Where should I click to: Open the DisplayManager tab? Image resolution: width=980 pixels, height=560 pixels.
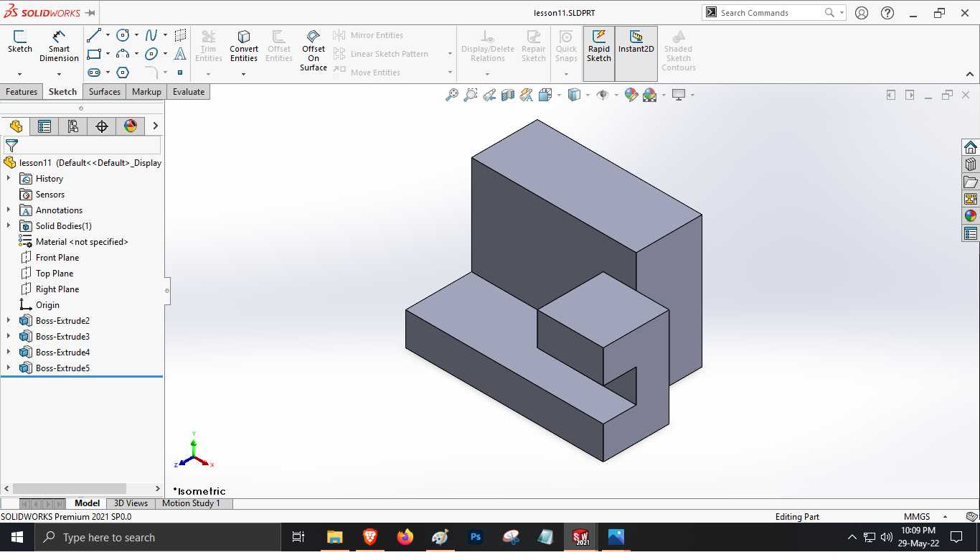click(131, 126)
